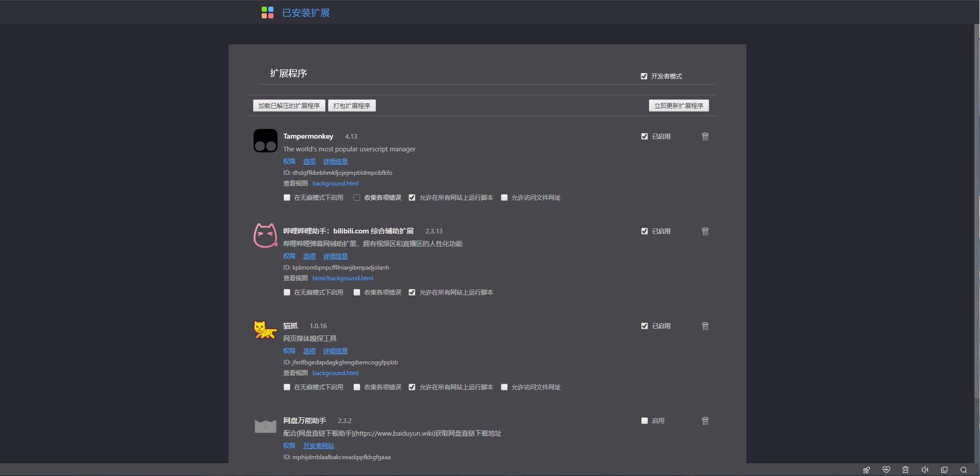Open 哔哩哔哩助手 选项 link

coord(309,256)
